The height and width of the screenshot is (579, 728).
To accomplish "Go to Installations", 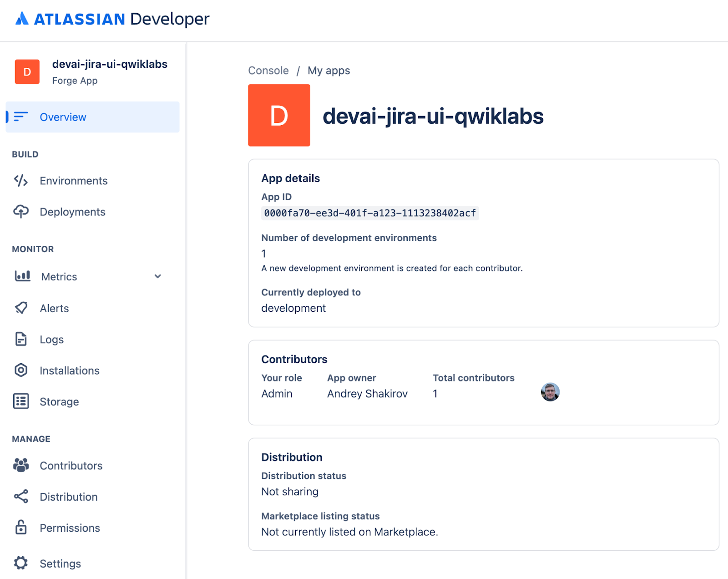I will (x=70, y=371).
